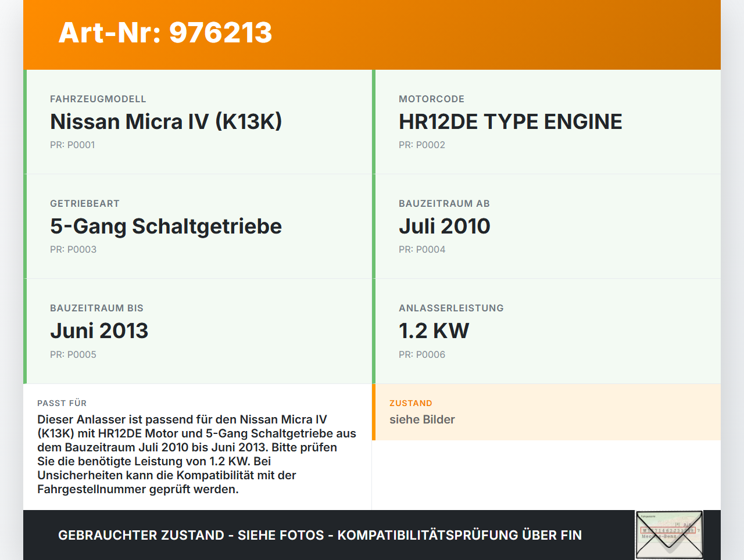Click the PR: P0001 code label
Screen dimensions: 744x560
point(73,144)
